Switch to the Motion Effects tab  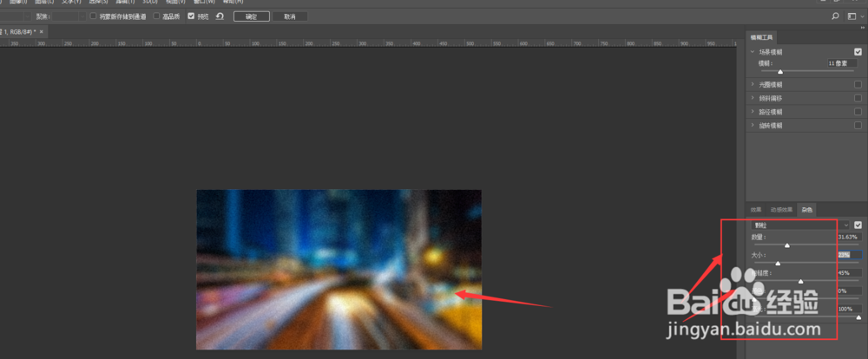[x=782, y=210]
